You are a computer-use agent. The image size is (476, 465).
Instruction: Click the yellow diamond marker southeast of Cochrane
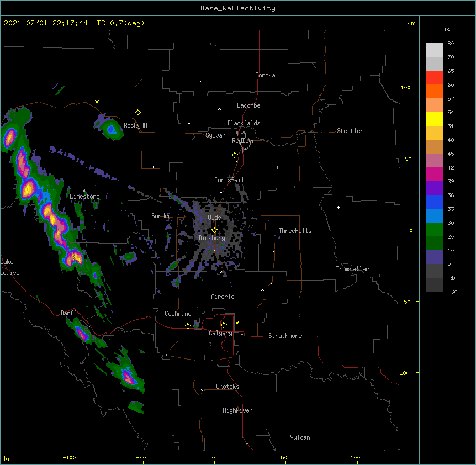point(188,326)
